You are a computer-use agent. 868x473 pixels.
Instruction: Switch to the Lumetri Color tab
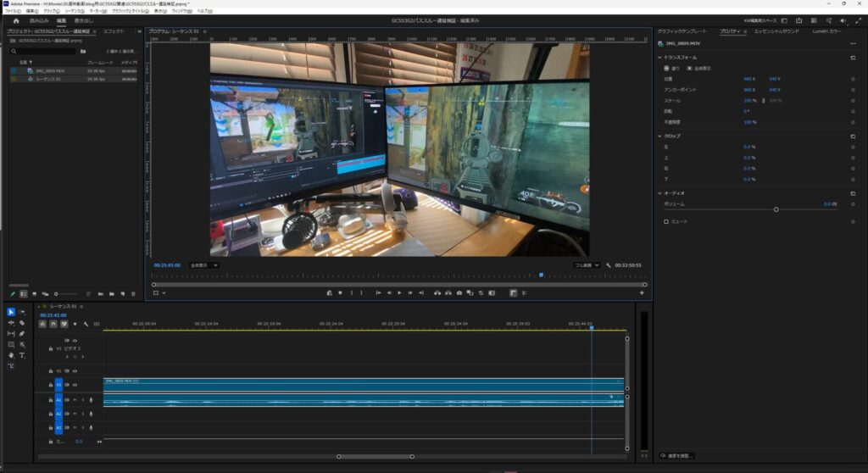[x=826, y=31]
